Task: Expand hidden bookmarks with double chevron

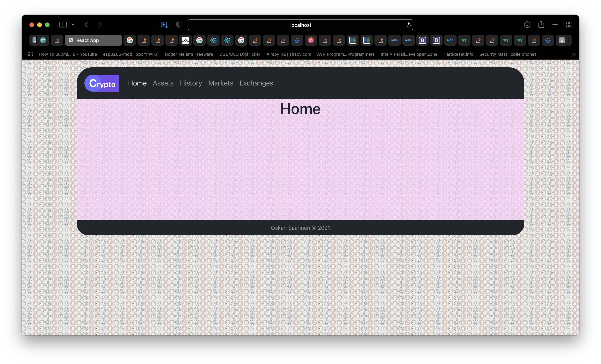Action: (574, 55)
